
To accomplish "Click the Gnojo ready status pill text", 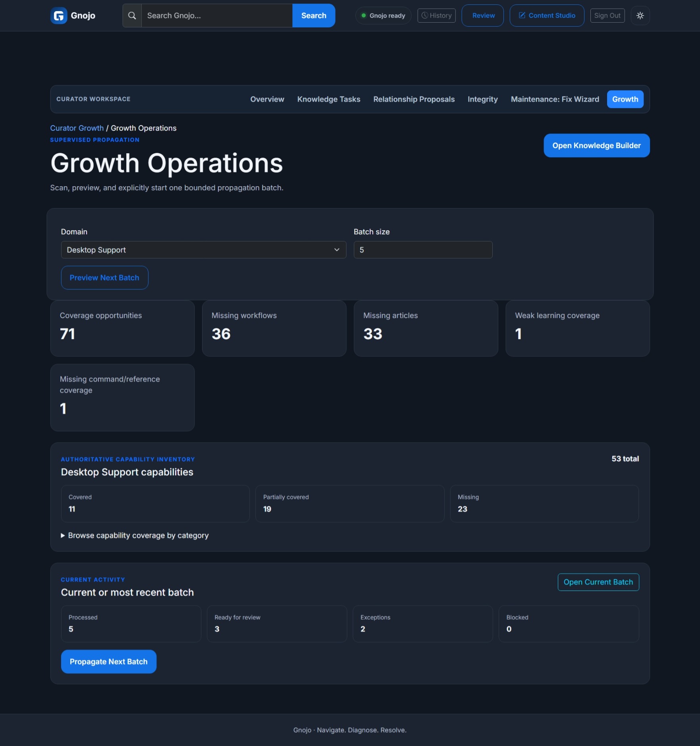I will [x=387, y=15].
